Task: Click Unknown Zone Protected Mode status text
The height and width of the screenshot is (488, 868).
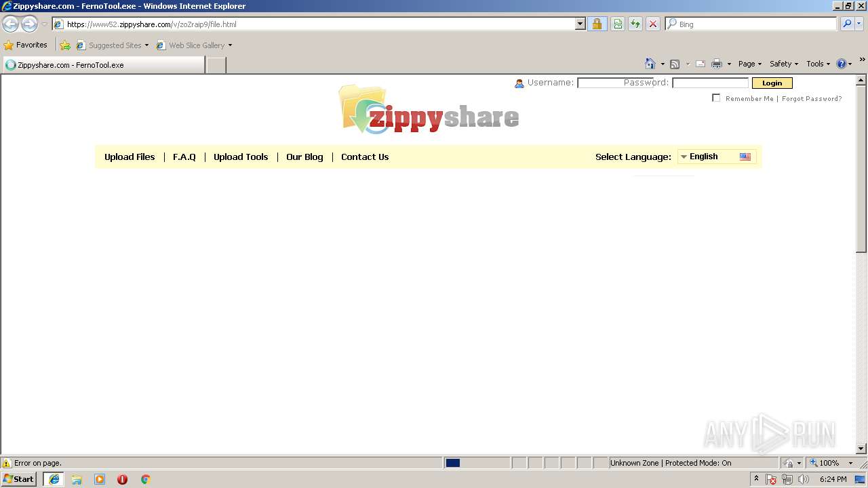Action: click(671, 463)
